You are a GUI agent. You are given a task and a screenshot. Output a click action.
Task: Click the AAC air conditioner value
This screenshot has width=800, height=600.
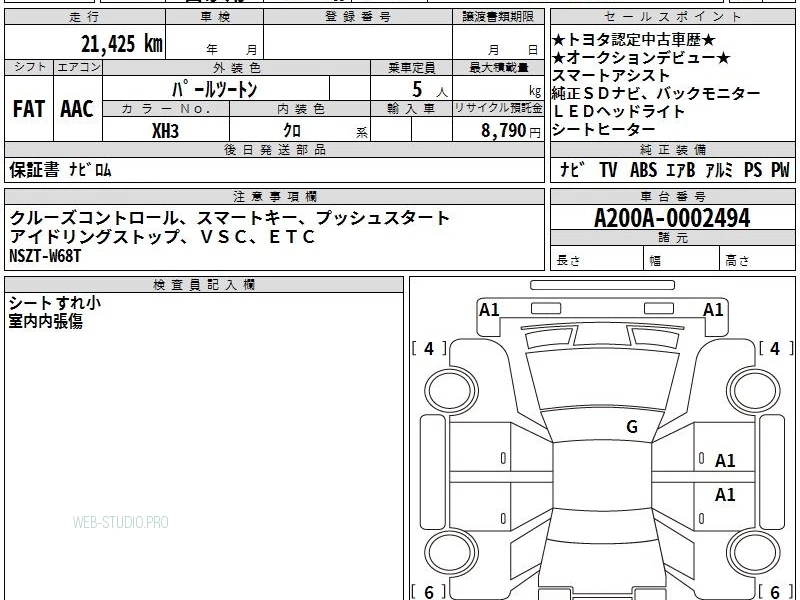[x=77, y=109]
